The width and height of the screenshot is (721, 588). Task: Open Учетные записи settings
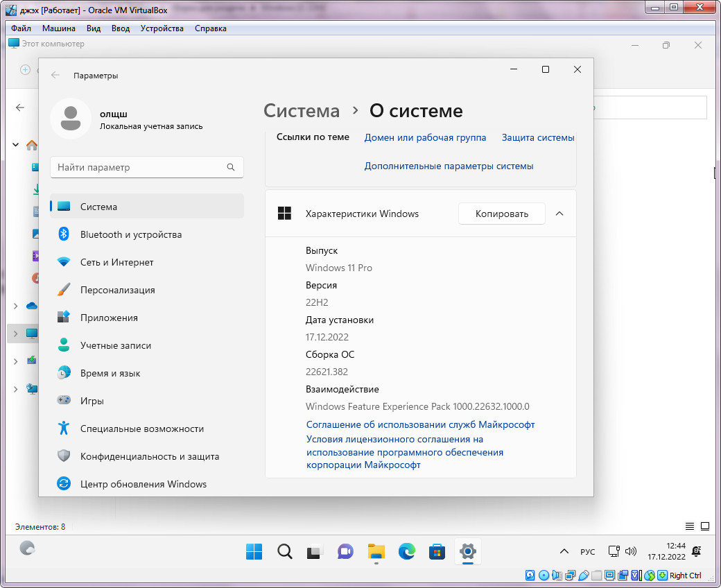coord(147,345)
